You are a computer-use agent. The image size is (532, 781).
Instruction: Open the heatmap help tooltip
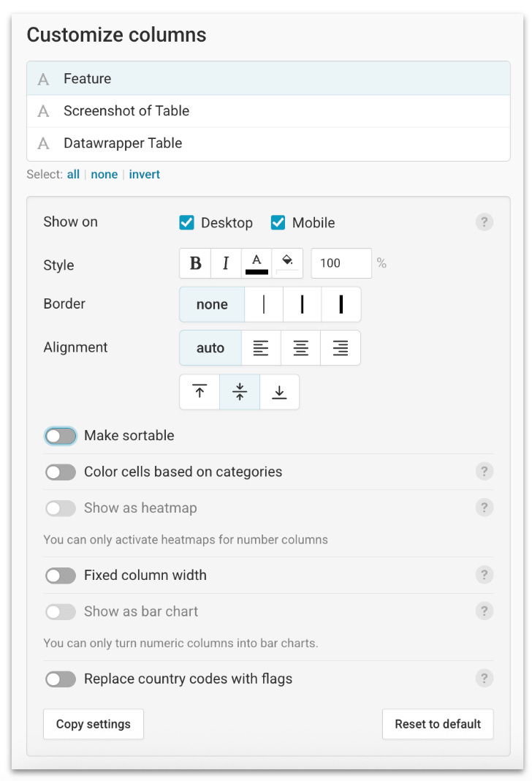pos(484,508)
